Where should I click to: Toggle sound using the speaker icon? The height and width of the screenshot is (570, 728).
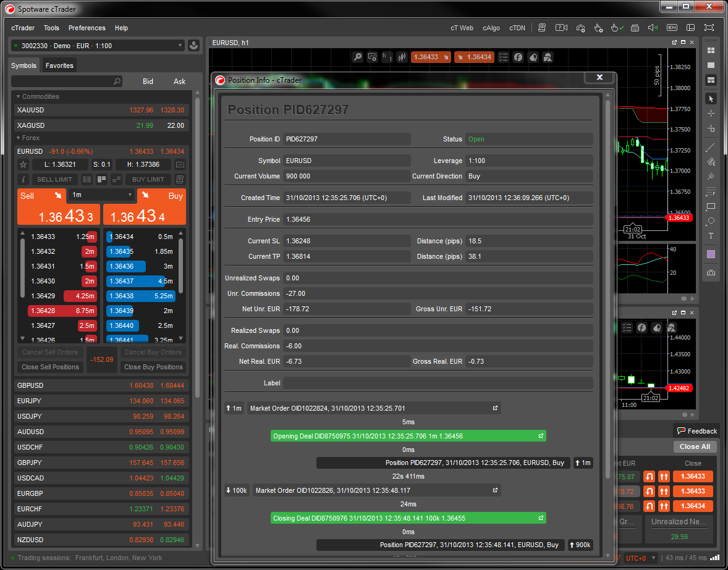(x=652, y=28)
